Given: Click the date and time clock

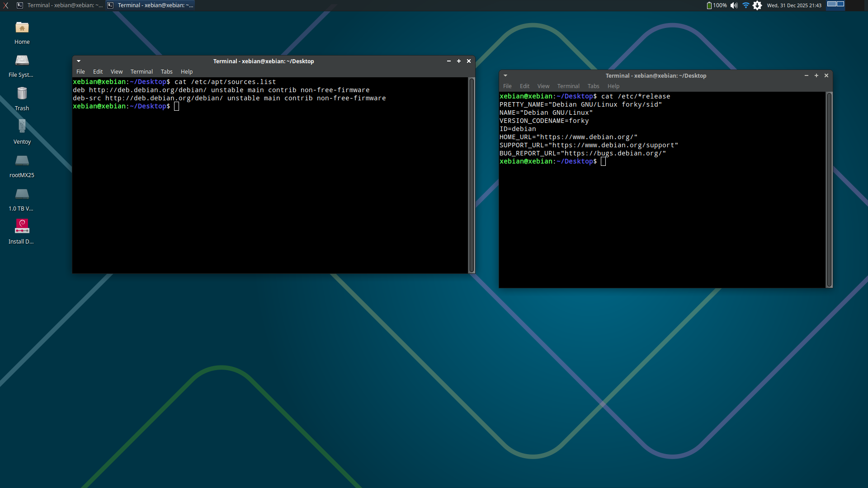Looking at the screenshot, I should coord(794,5).
